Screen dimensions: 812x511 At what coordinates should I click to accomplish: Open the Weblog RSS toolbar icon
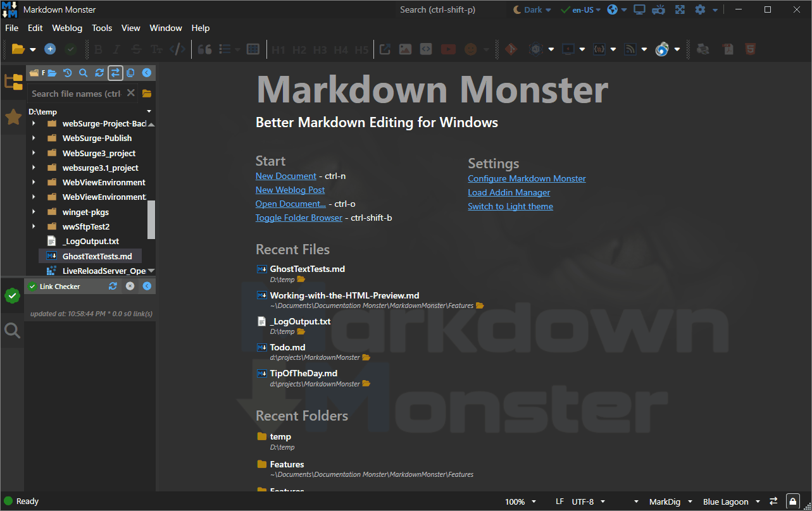pos(630,49)
